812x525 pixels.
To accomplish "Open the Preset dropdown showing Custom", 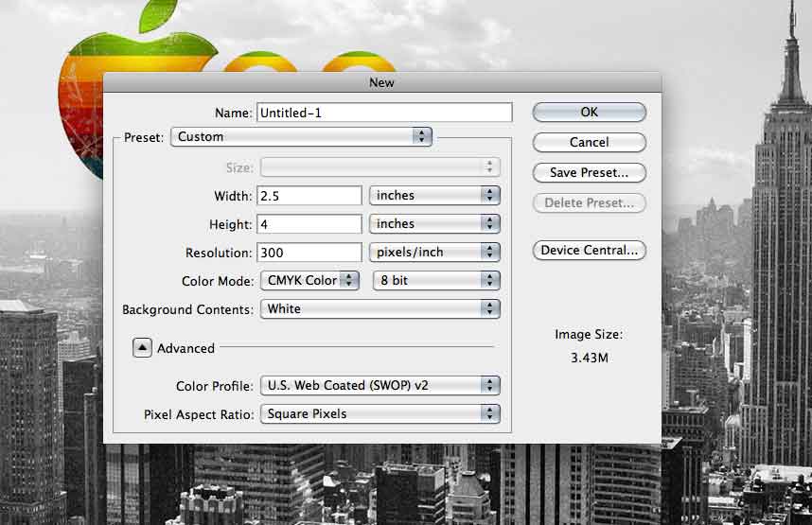I will (301, 136).
